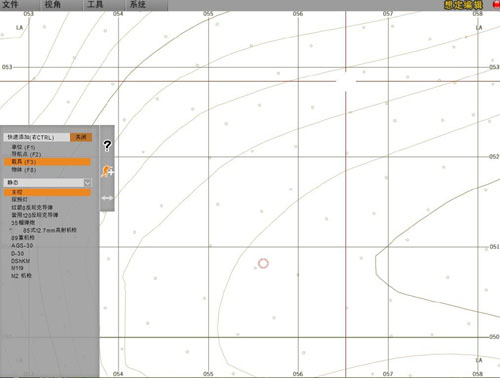Click the 静态 combo box field
Viewport: 500px width, 378px height.
click(x=47, y=182)
